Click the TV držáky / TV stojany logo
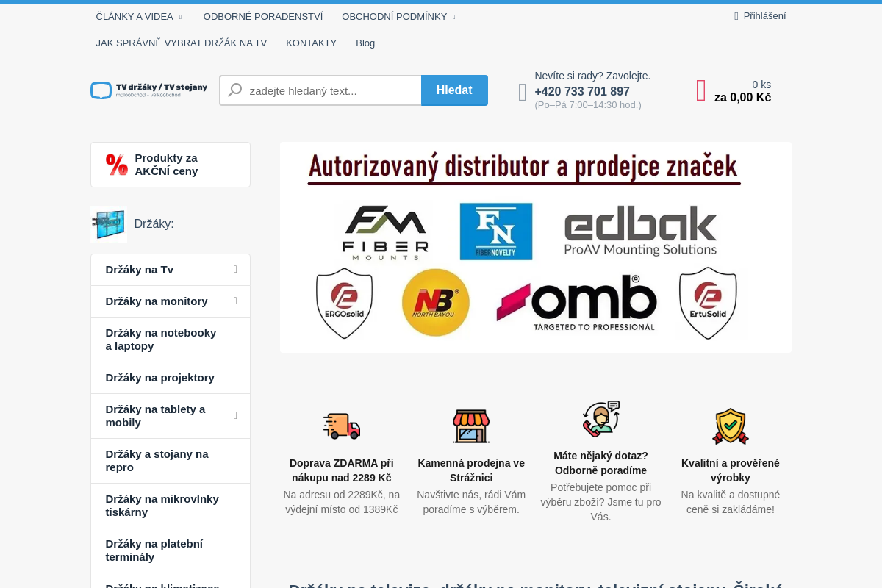Viewport: 882px width, 588px height. coord(149,90)
